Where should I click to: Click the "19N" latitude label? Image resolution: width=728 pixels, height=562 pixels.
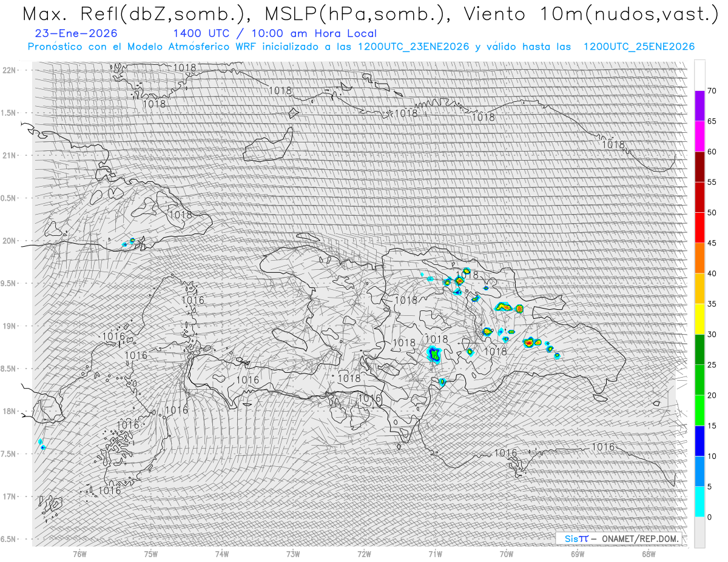pyautogui.click(x=10, y=326)
